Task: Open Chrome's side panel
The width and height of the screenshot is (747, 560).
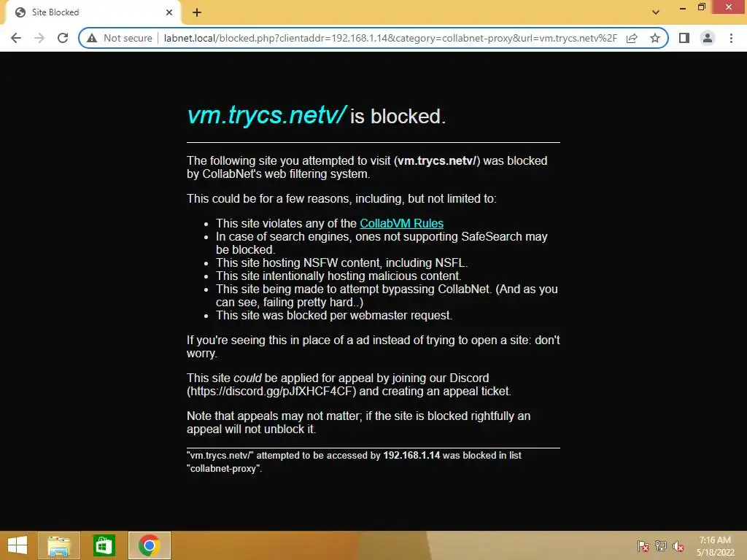Action: 684,38
